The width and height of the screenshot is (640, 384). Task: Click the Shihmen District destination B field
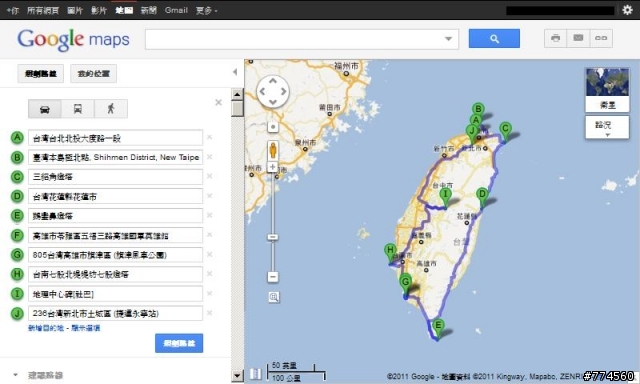point(116,158)
